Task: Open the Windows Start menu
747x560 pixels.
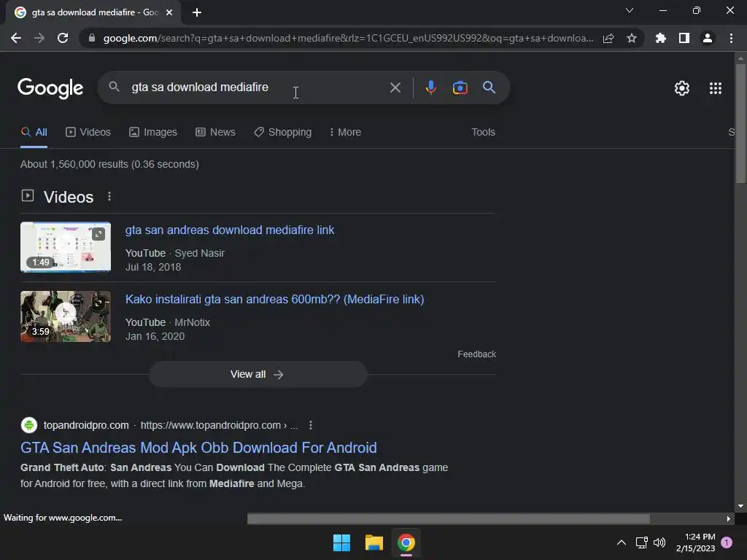Action: coord(341,542)
